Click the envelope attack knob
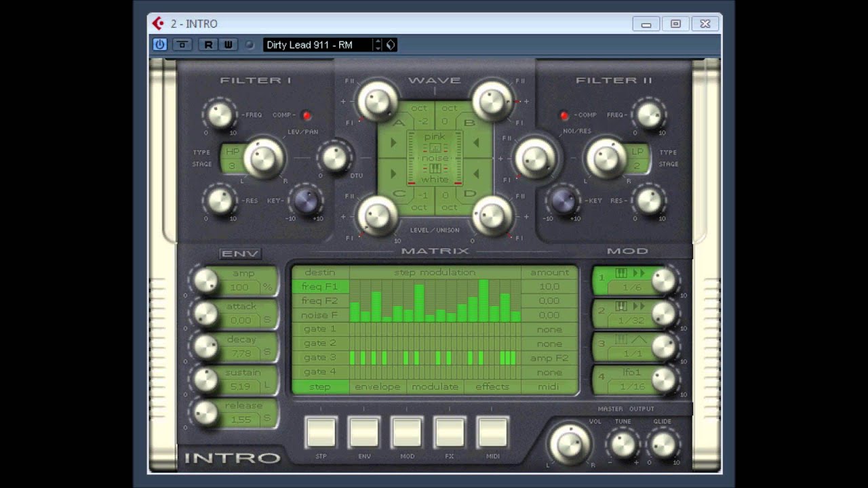868x488 pixels. coord(205,313)
